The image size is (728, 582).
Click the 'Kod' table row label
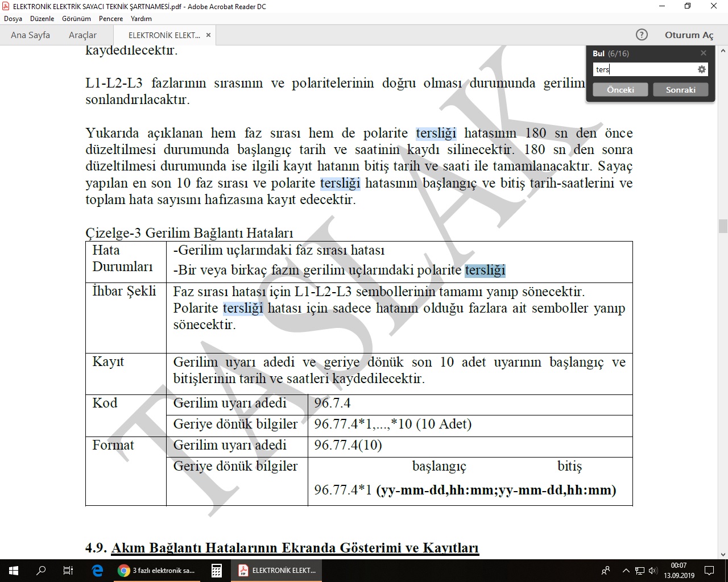point(105,403)
